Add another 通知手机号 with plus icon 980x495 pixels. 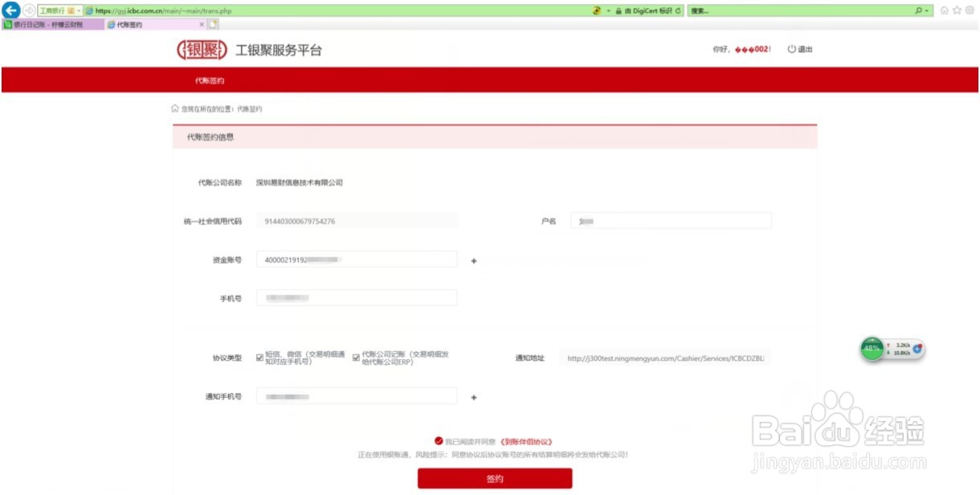[x=474, y=397]
